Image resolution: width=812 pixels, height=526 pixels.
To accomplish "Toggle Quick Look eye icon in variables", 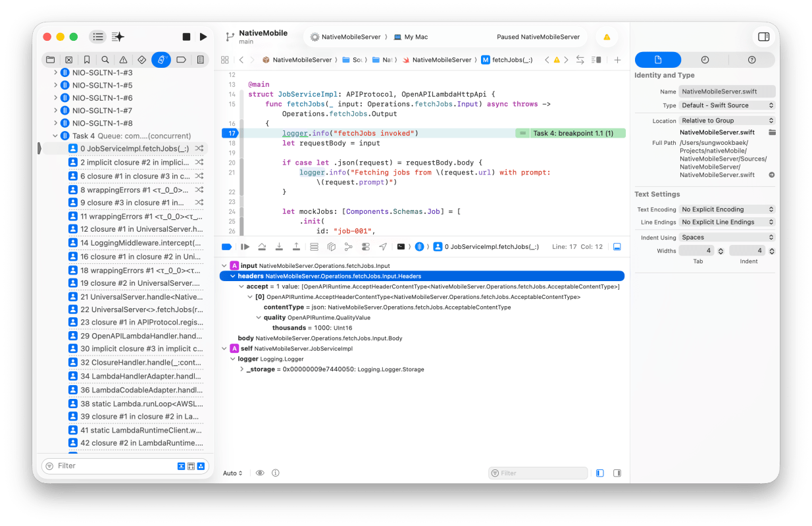I will coord(260,473).
